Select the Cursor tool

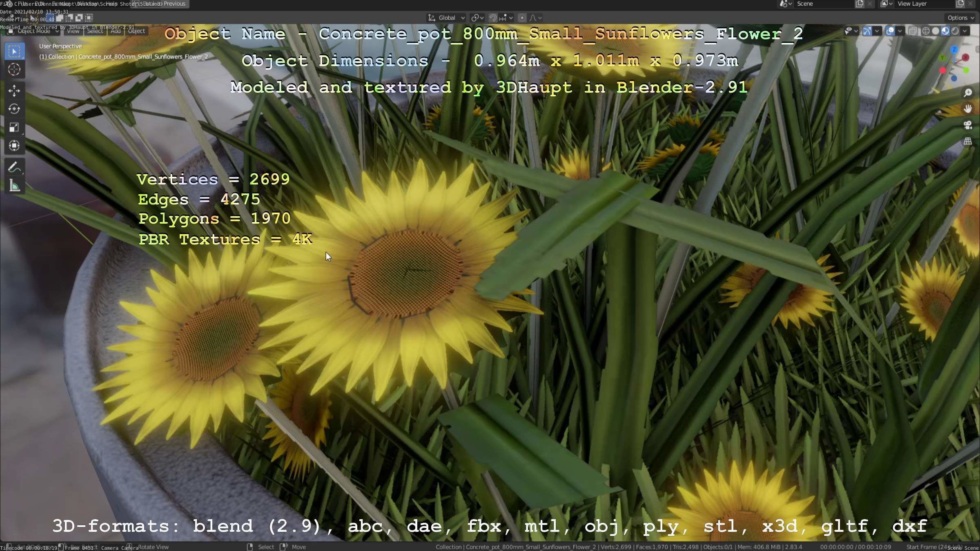click(x=14, y=70)
